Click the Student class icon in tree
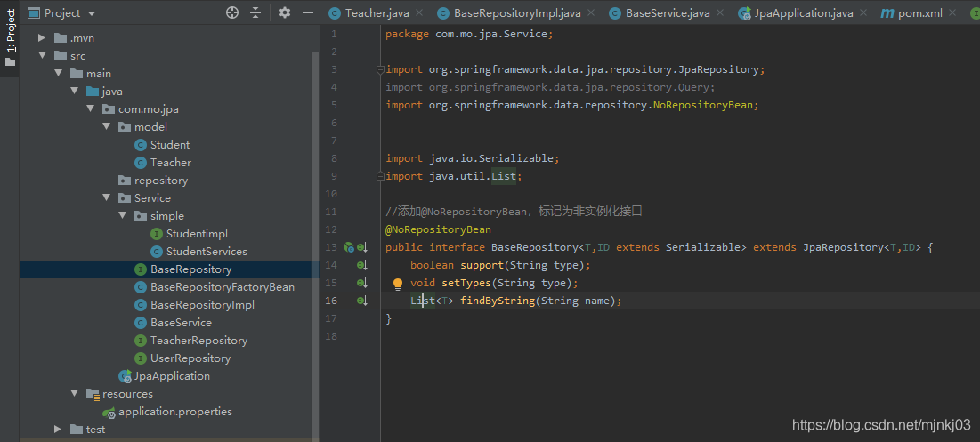The height and width of the screenshot is (442, 980). coord(141,145)
